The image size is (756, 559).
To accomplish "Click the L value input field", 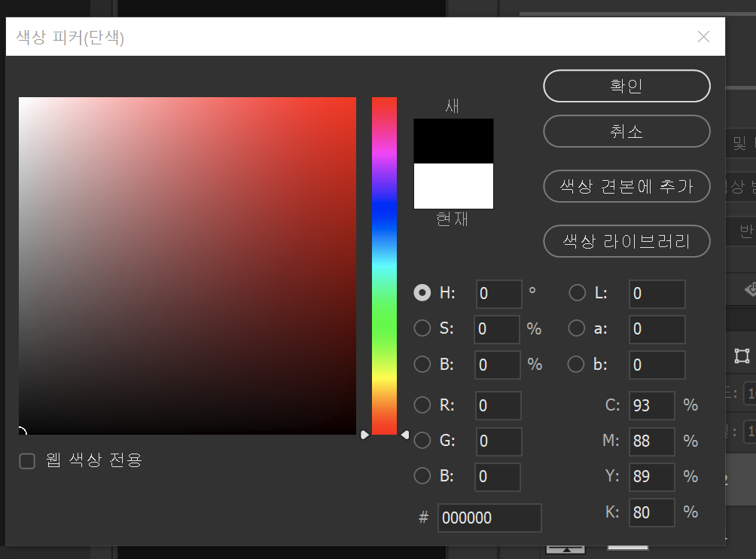I will pyautogui.click(x=657, y=294).
